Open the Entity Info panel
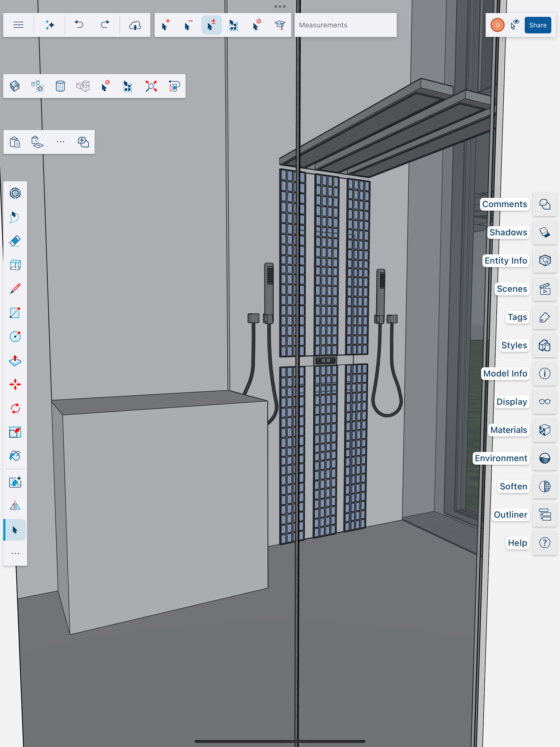The height and width of the screenshot is (747, 560). 545,260
